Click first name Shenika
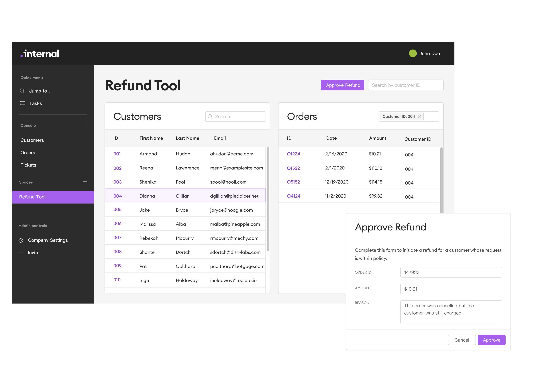Screen dimensions: 534x392 148,182
